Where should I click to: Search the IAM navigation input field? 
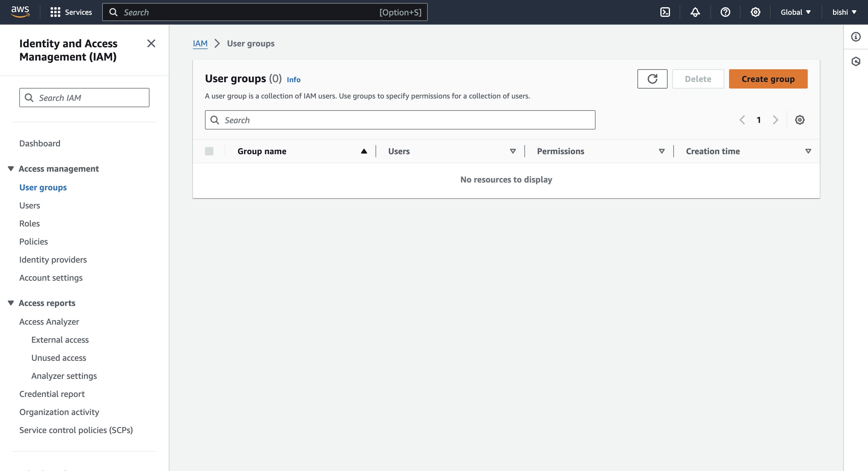(x=84, y=98)
